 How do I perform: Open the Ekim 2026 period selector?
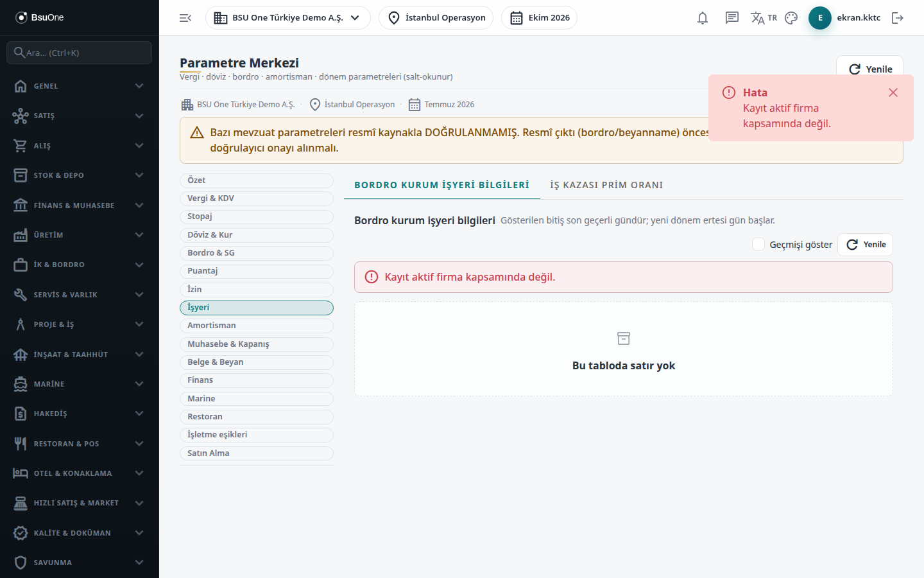(540, 18)
